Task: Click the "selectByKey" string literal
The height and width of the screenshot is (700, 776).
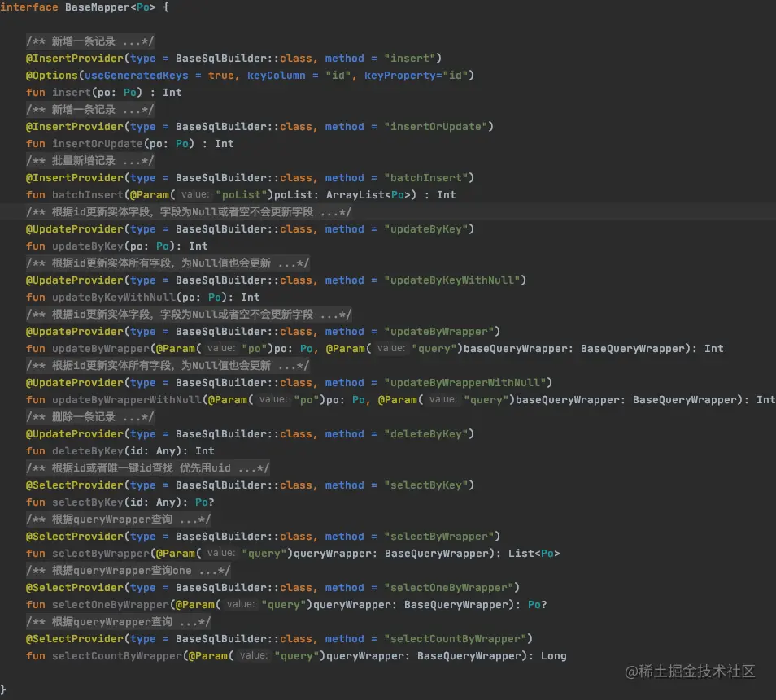Action: [x=426, y=485]
